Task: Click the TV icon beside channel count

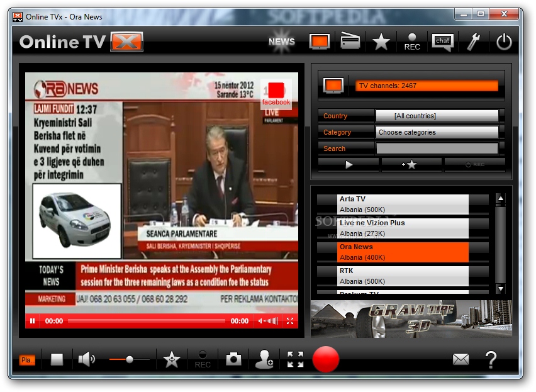Action: point(333,86)
